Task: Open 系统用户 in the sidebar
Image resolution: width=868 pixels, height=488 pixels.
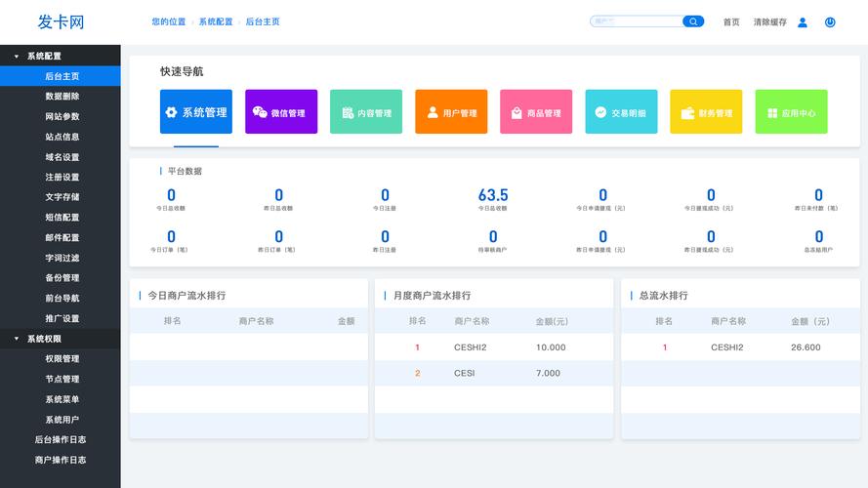Action: point(62,420)
